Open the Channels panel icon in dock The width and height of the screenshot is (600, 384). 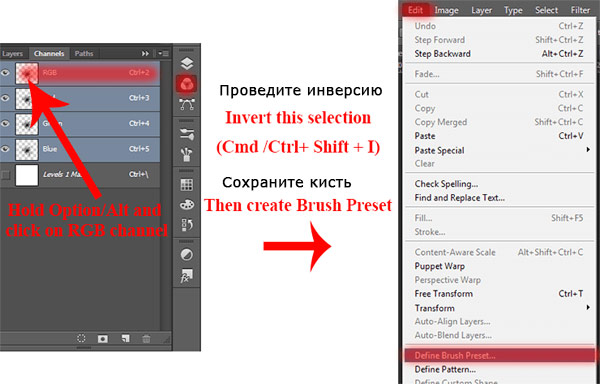187,84
